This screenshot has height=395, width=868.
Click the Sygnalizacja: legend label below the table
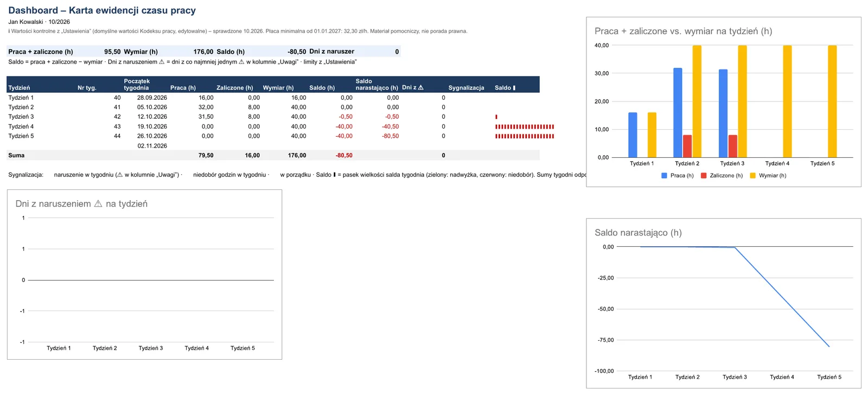(x=25, y=175)
